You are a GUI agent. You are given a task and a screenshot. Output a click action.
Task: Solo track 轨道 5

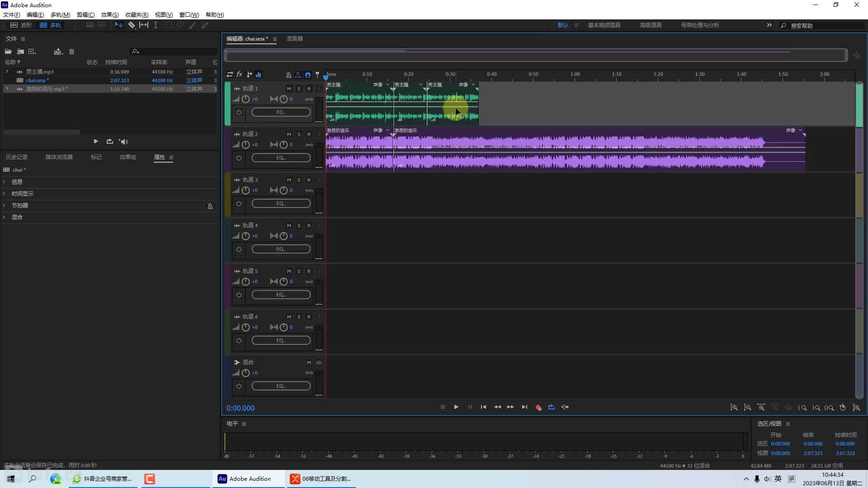[299, 272]
